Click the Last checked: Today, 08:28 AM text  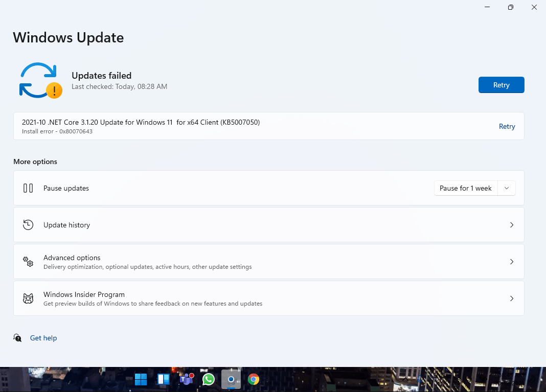120,86
